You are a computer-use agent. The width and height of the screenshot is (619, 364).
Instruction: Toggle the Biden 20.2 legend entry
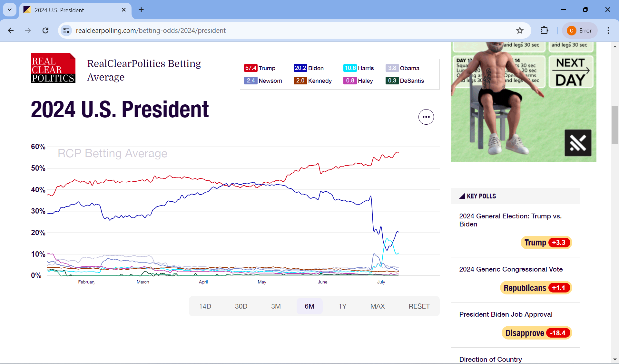(x=309, y=68)
